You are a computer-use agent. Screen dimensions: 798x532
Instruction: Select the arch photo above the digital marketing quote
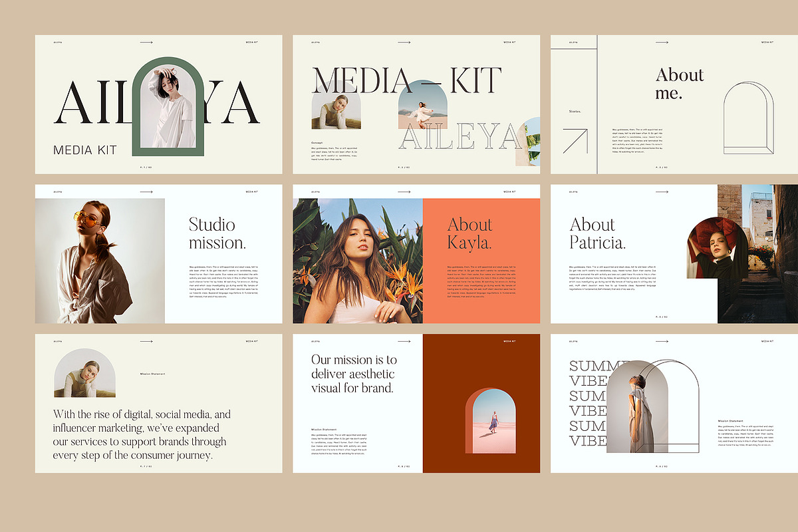[85, 373]
